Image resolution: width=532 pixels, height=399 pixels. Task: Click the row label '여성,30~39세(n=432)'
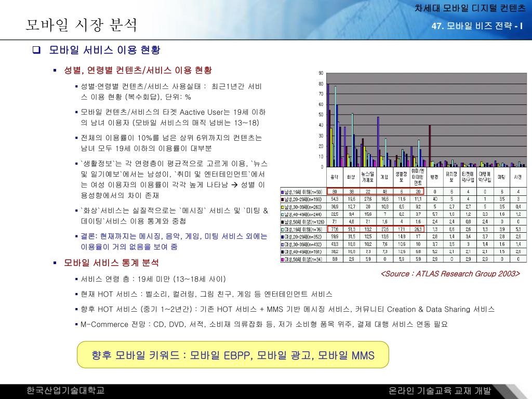[x=303, y=244]
